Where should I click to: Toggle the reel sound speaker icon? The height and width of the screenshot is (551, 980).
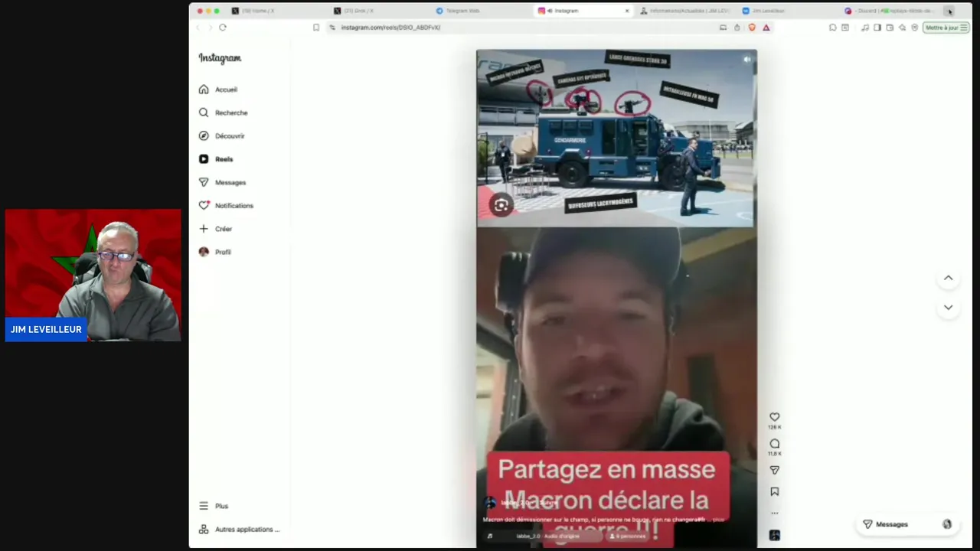pos(746,60)
